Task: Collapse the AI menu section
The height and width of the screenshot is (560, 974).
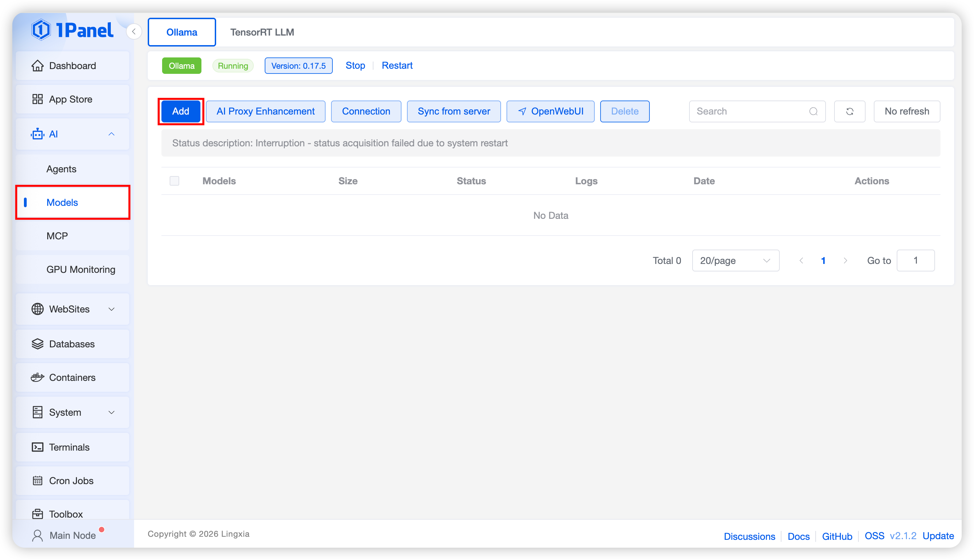Action: (x=111, y=134)
